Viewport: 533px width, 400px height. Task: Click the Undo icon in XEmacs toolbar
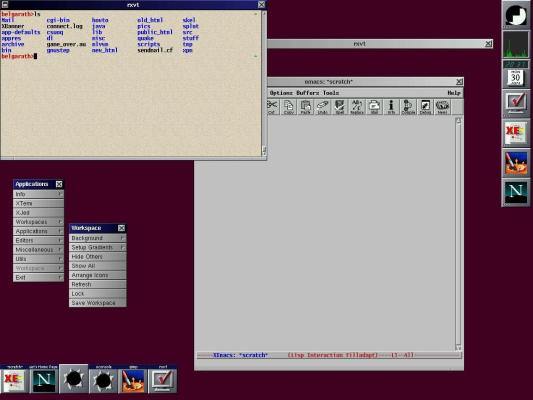[x=323, y=107]
